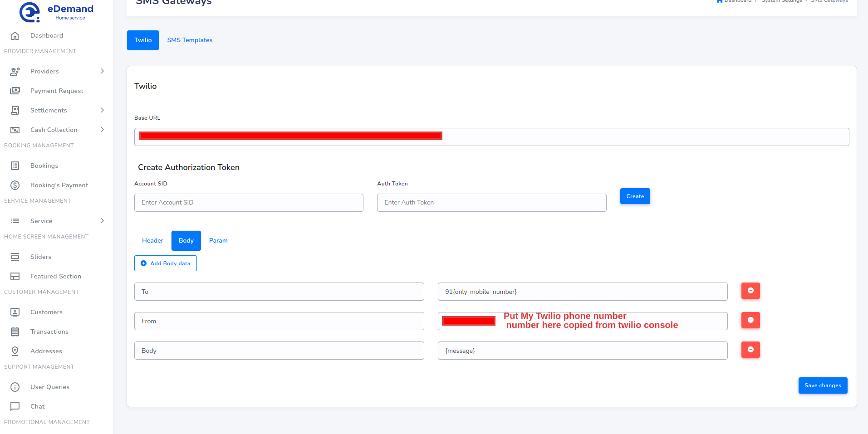This screenshot has height=434, width=868.
Task: Open Bookings page link
Action: (44, 166)
